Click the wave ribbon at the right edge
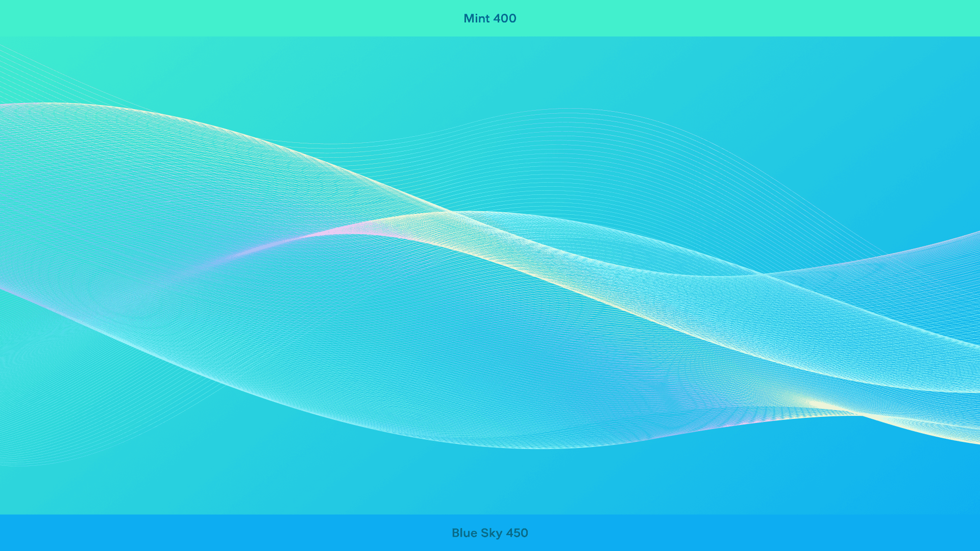This screenshot has width=980, height=551. 965,367
